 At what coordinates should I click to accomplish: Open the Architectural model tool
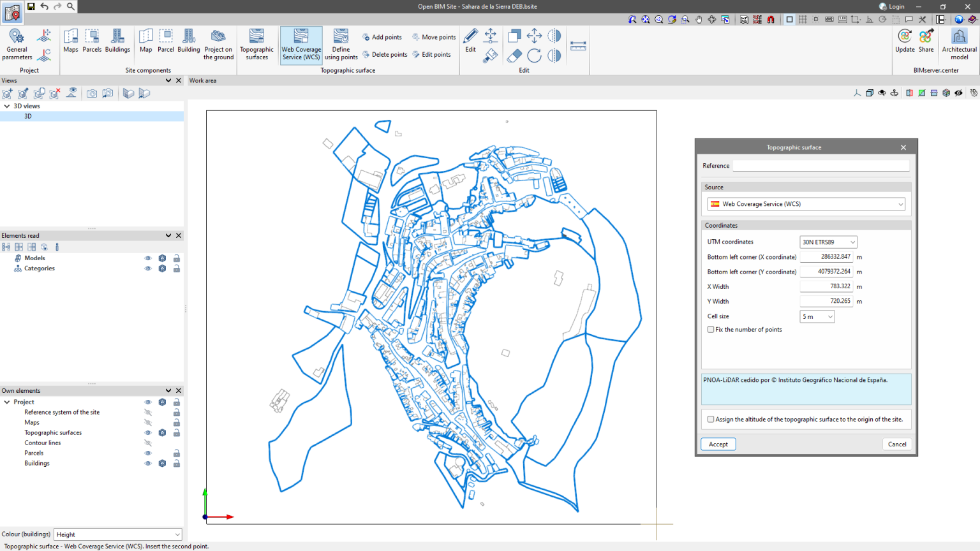pyautogui.click(x=959, y=42)
